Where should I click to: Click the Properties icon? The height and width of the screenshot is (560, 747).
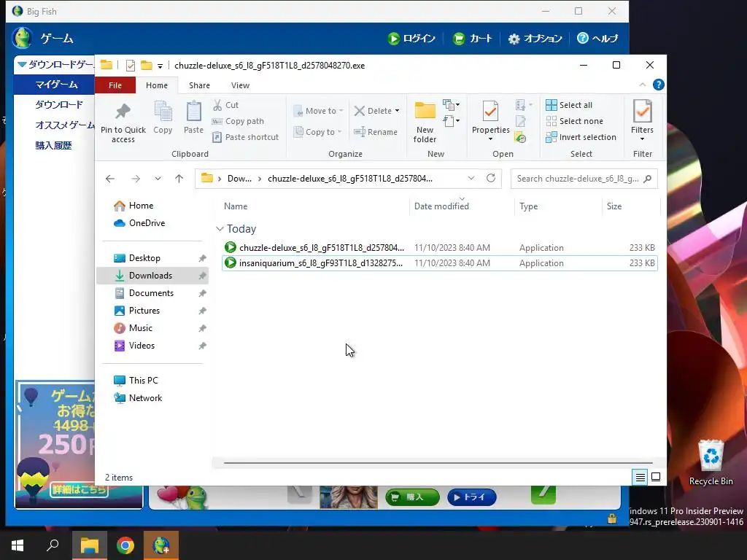pyautogui.click(x=491, y=111)
